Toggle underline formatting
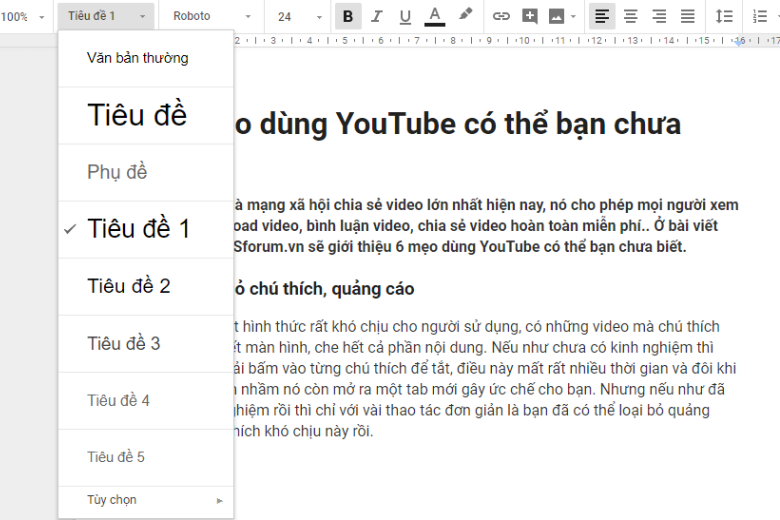780x520 pixels. pos(405,16)
